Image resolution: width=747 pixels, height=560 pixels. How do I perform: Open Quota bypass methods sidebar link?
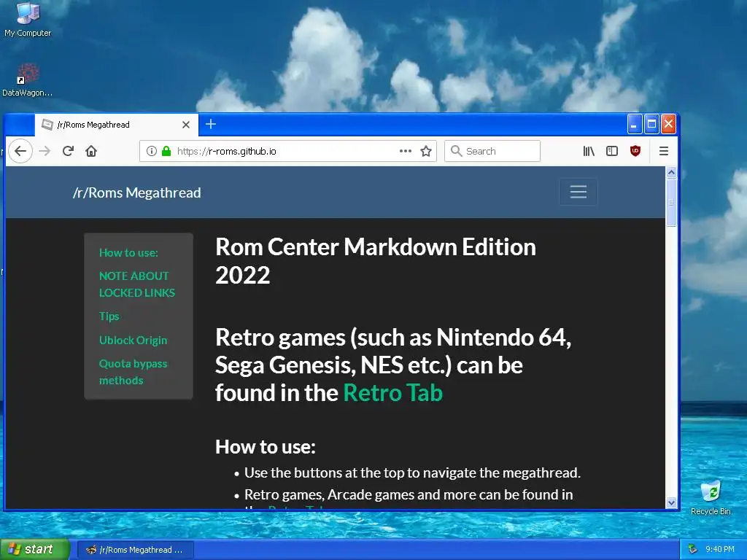click(x=133, y=372)
